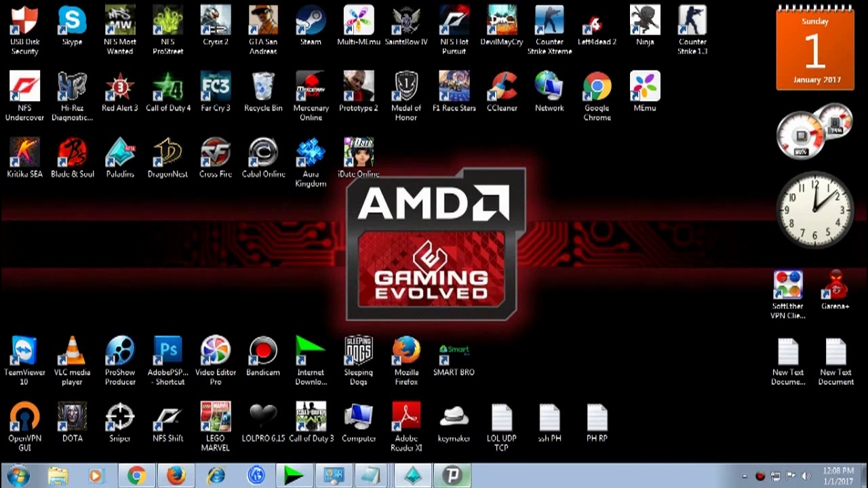
Task: Select the NFS ProStreet desktop icon
Action: click(x=167, y=30)
